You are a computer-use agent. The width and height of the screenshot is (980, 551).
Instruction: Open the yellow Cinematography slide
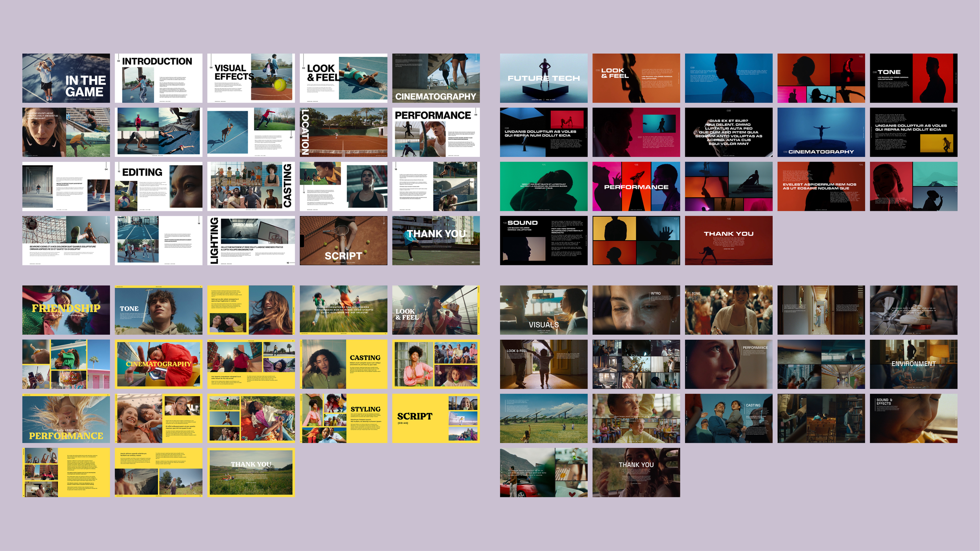point(159,368)
